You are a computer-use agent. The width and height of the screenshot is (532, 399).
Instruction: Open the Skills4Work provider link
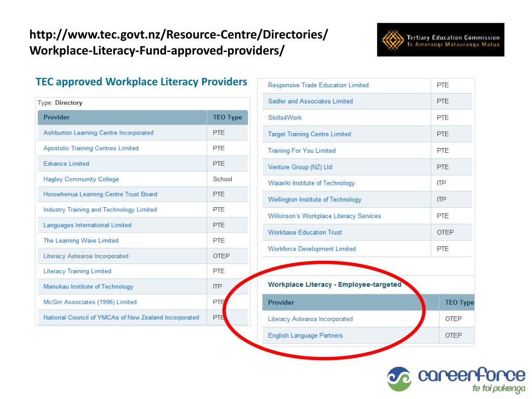(285, 118)
